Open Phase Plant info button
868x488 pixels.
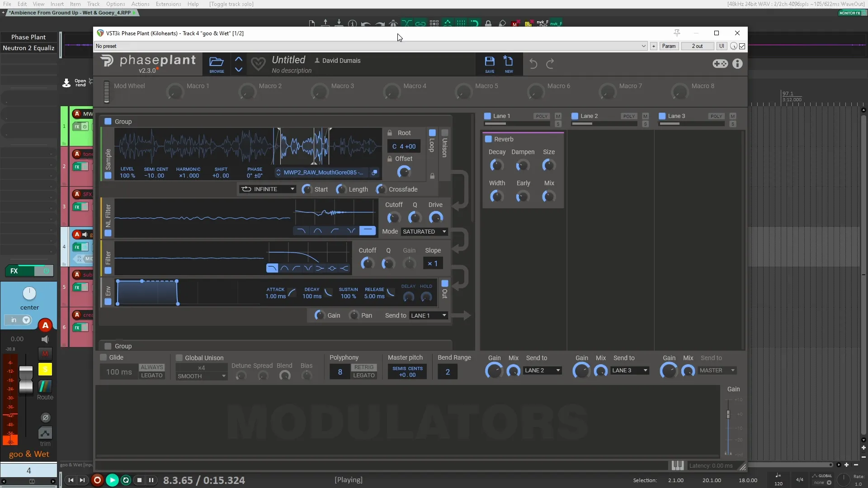tap(737, 64)
